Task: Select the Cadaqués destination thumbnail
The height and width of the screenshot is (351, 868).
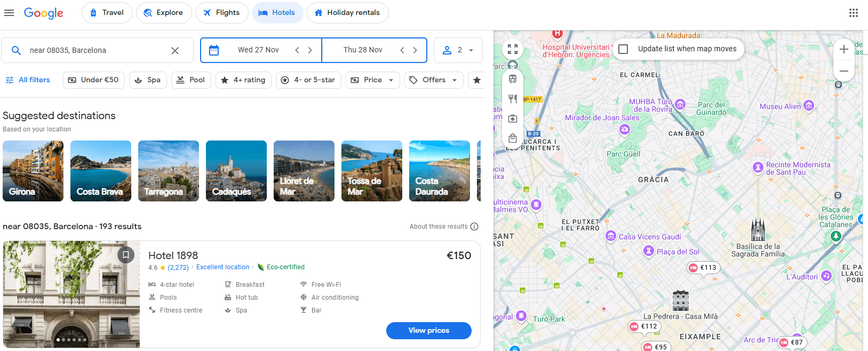Action: click(236, 171)
